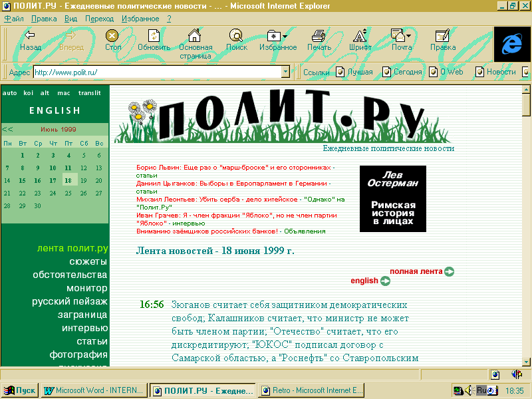Open the address bar dropdown arrow

pyautogui.click(x=286, y=72)
